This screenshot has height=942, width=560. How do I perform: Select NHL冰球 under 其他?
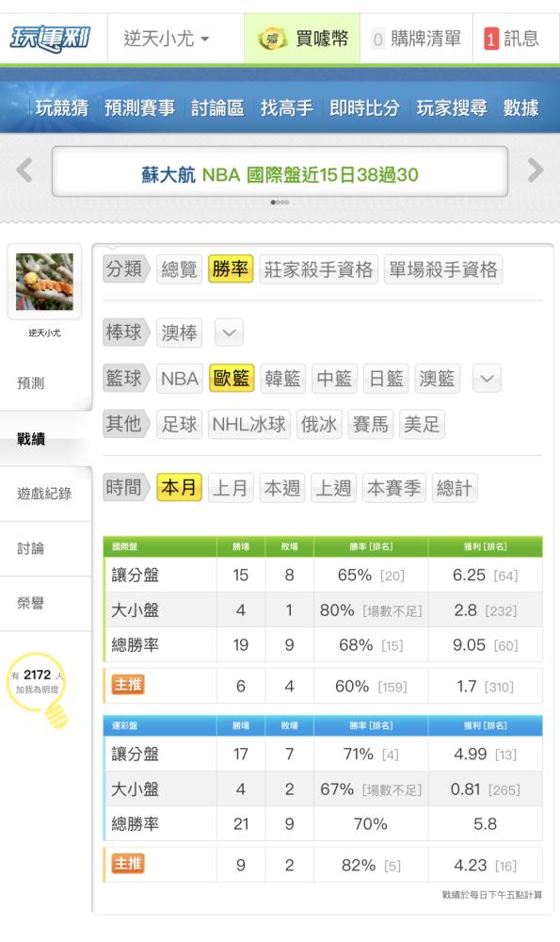249,424
